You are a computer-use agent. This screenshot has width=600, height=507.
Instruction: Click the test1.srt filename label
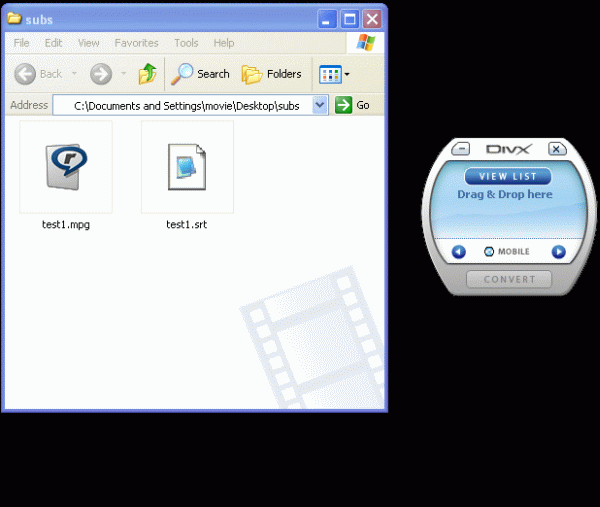(x=186, y=225)
